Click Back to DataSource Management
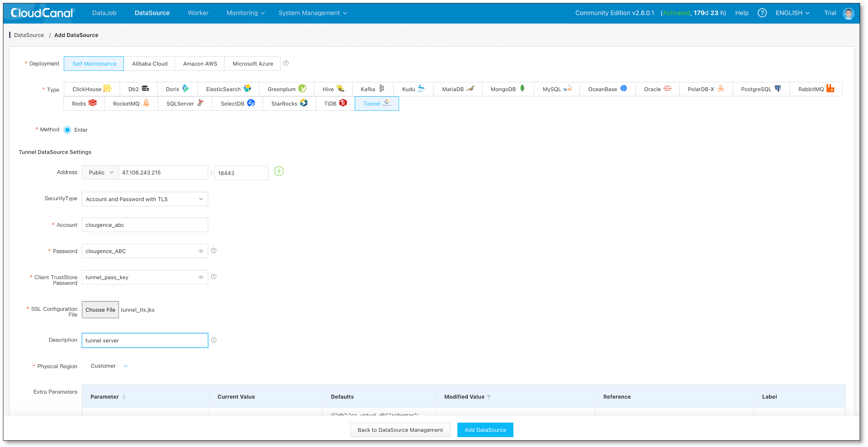 (400, 430)
